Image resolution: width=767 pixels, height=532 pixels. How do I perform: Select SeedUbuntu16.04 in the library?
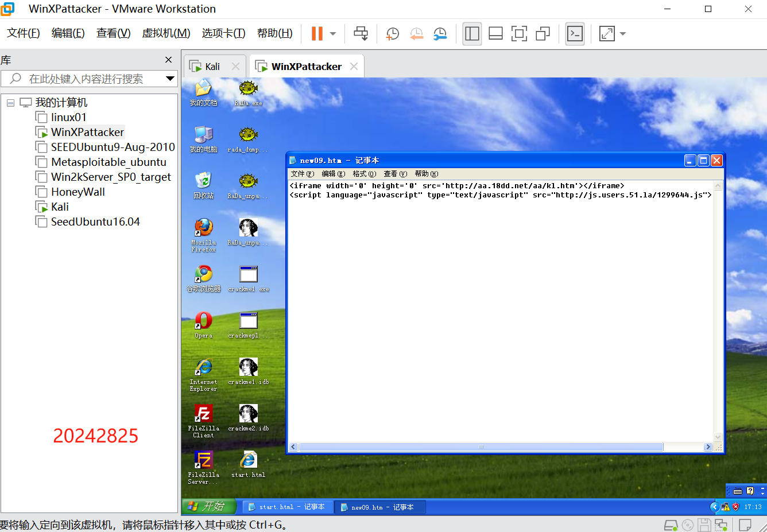[x=95, y=222]
